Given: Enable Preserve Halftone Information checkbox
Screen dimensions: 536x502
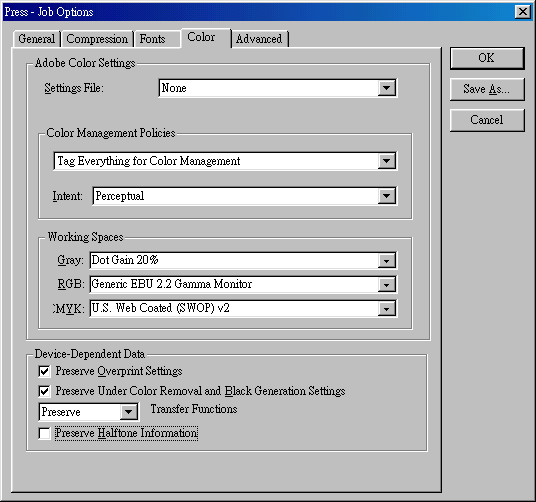Looking at the screenshot, I should [44, 433].
